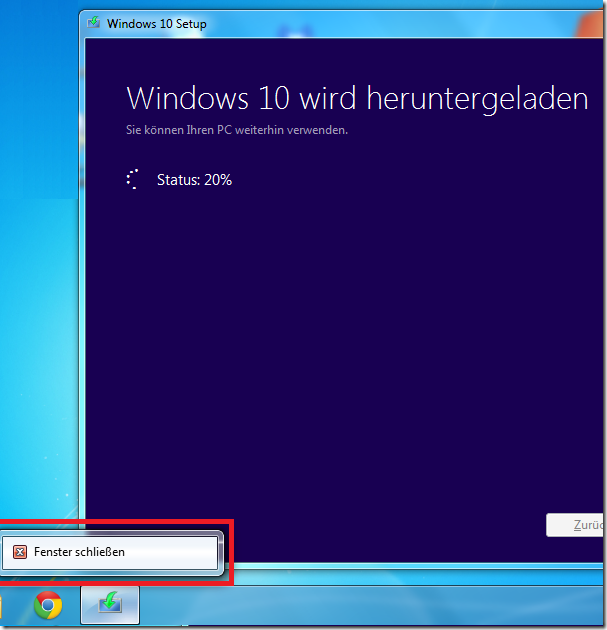Select the Windows 10 Setup taskbar button
Image resolution: width=607 pixels, height=630 pixels.
pos(110,605)
